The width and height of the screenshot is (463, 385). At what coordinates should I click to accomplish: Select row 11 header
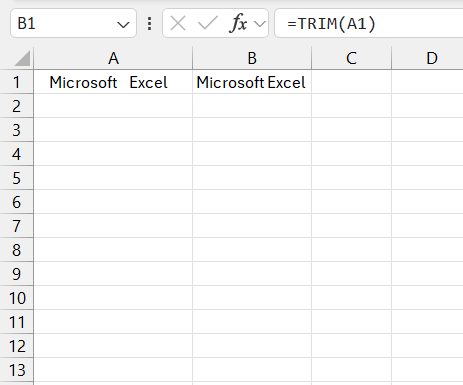(16, 322)
